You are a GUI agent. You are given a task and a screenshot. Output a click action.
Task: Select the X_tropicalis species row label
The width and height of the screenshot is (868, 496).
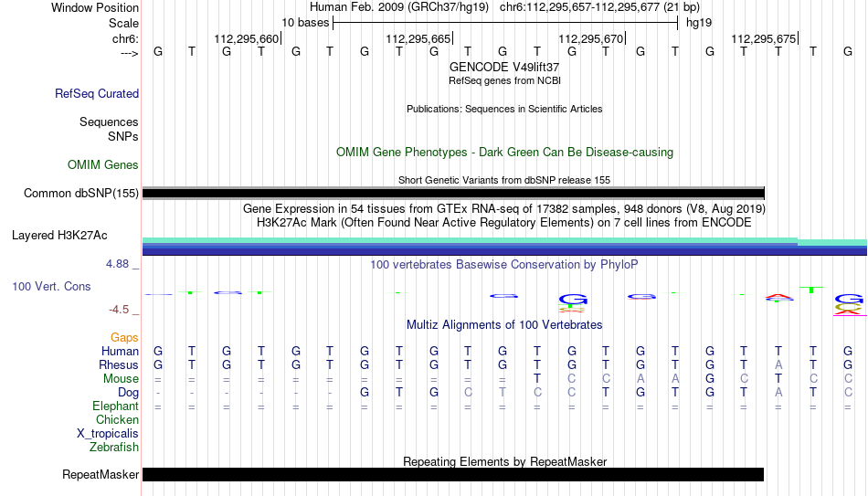[108, 434]
